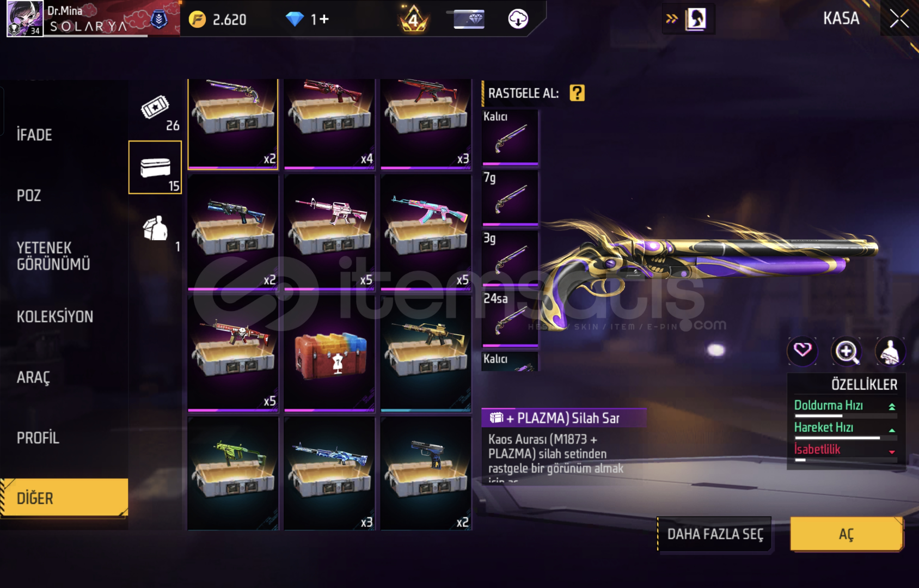Tap the heart favorite icon
Viewport: 919px width, 588px height.
[x=802, y=351]
